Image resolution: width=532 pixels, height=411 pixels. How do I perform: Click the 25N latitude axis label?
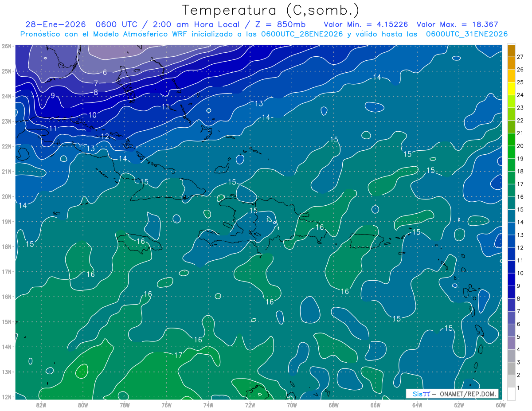(6, 71)
